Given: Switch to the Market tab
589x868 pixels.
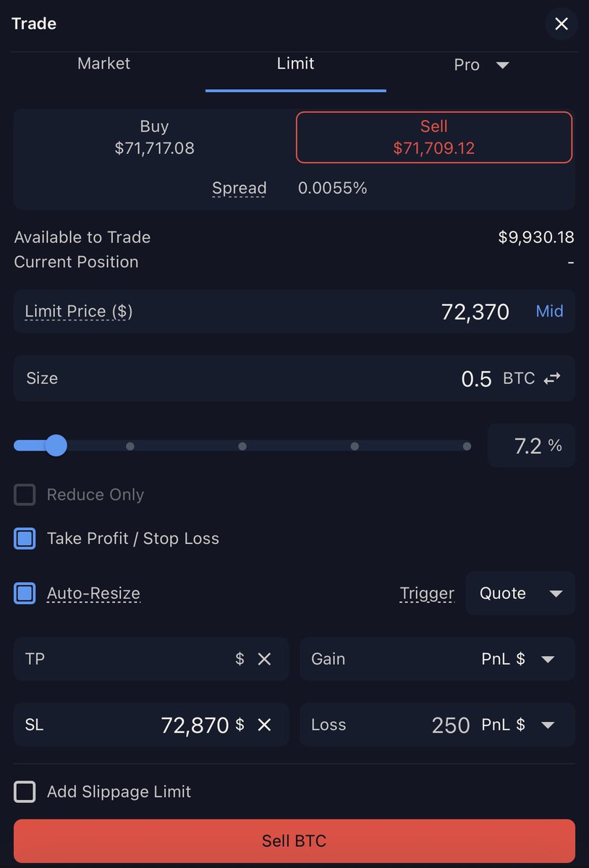Looking at the screenshot, I should coord(103,64).
